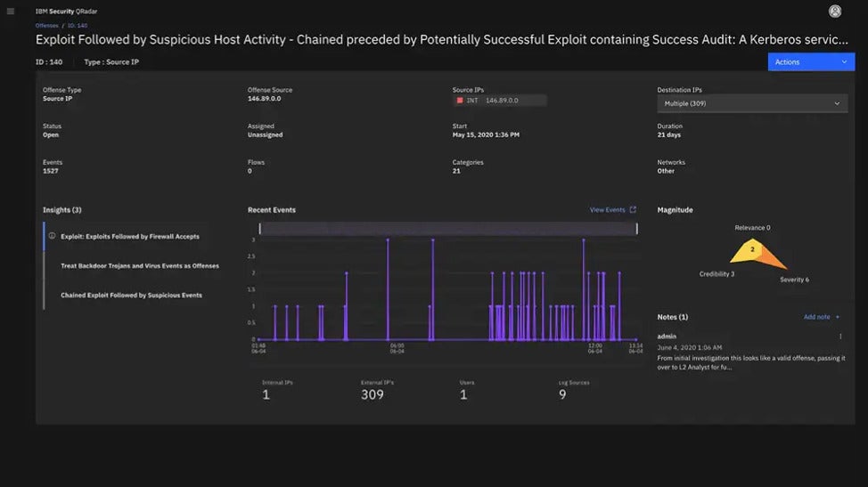
Task: Click the Credibility 3 label
Action: pos(717,274)
